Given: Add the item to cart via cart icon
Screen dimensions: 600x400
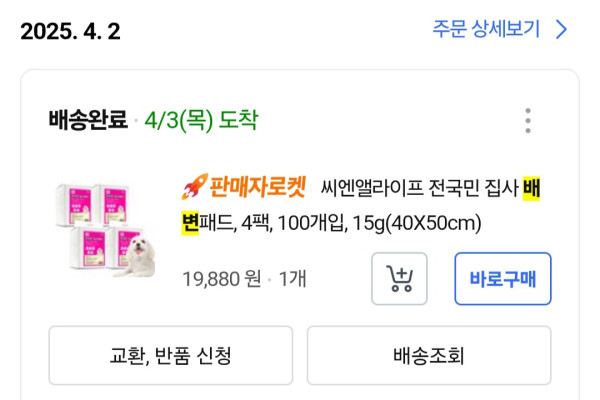Looking at the screenshot, I should 399,279.
